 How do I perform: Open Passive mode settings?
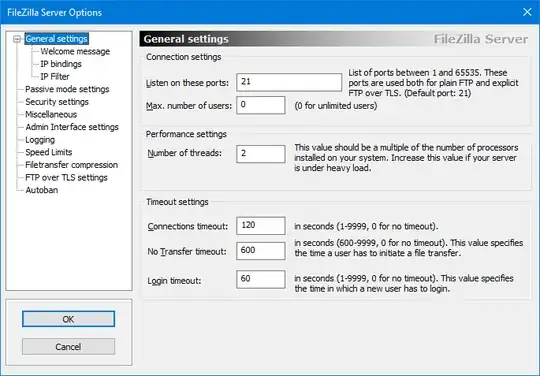tap(67, 89)
